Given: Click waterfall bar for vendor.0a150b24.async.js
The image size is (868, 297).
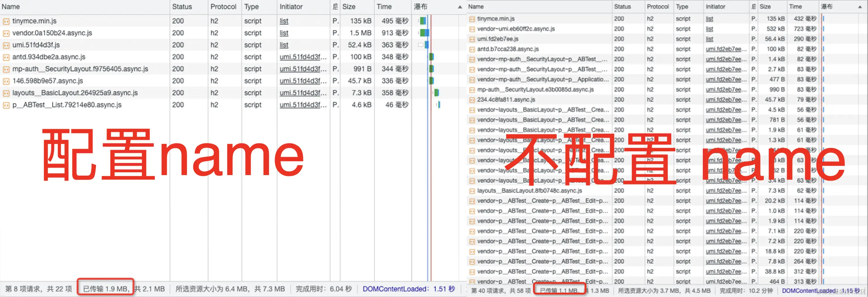Looking at the screenshot, I should (x=424, y=33).
